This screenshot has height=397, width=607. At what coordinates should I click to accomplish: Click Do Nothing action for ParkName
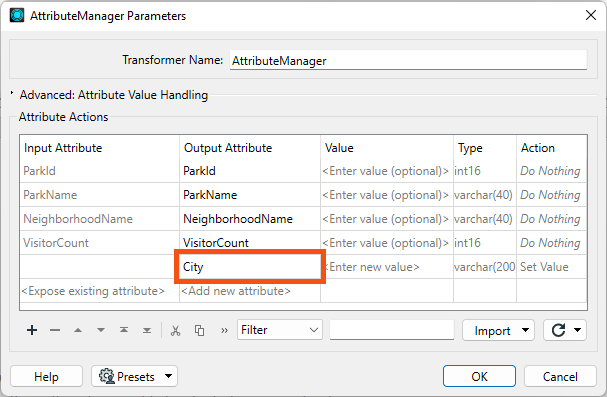click(552, 195)
